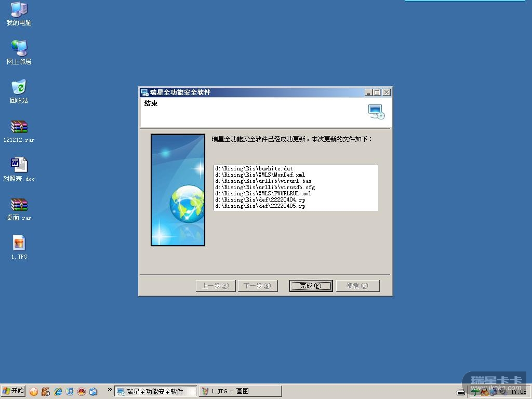
Task: Select the XMLS\FWURLRUL.xml file line
Action: 263,193
